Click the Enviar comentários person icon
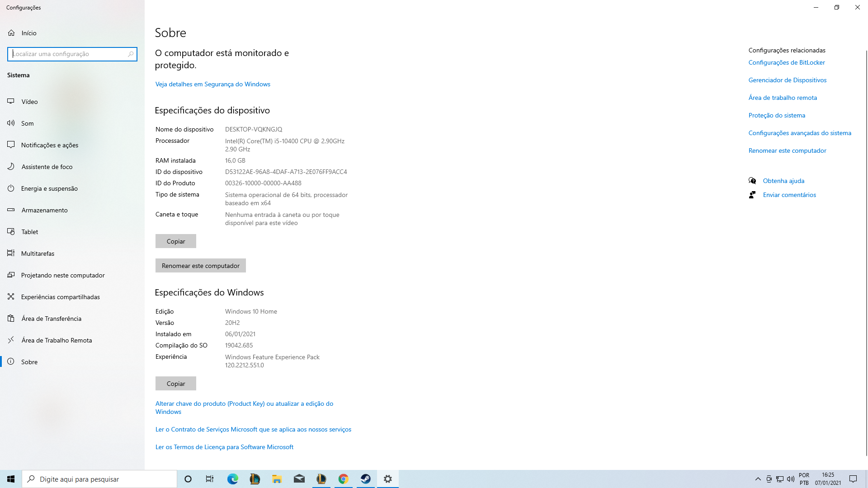This screenshot has width=868, height=488. coord(752,195)
